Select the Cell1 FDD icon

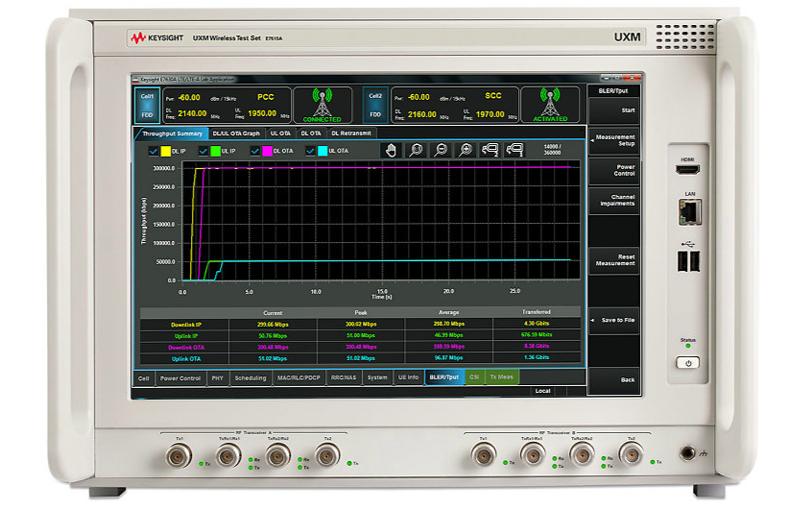coord(147,106)
